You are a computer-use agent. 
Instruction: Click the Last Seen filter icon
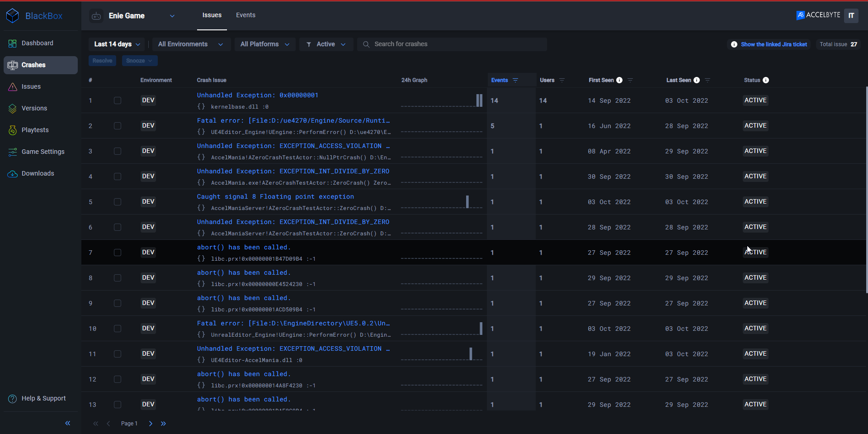(708, 80)
